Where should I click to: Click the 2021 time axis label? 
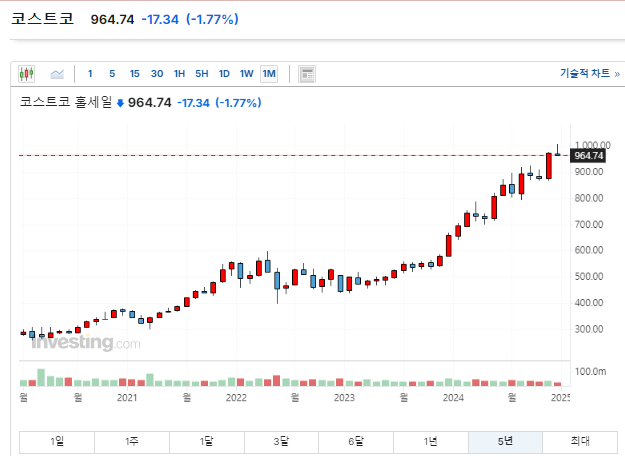(127, 397)
